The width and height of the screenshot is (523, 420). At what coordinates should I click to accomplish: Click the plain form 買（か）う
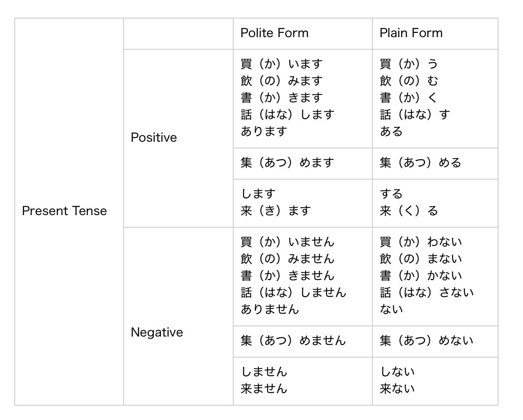coord(409,64)
